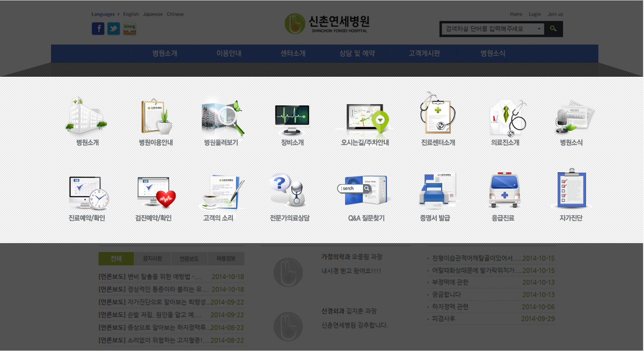Image resolution: width=644 pixels, height=351 pixels.
Task: Switch to the 채용정보 tab
Action: [226, 259]
